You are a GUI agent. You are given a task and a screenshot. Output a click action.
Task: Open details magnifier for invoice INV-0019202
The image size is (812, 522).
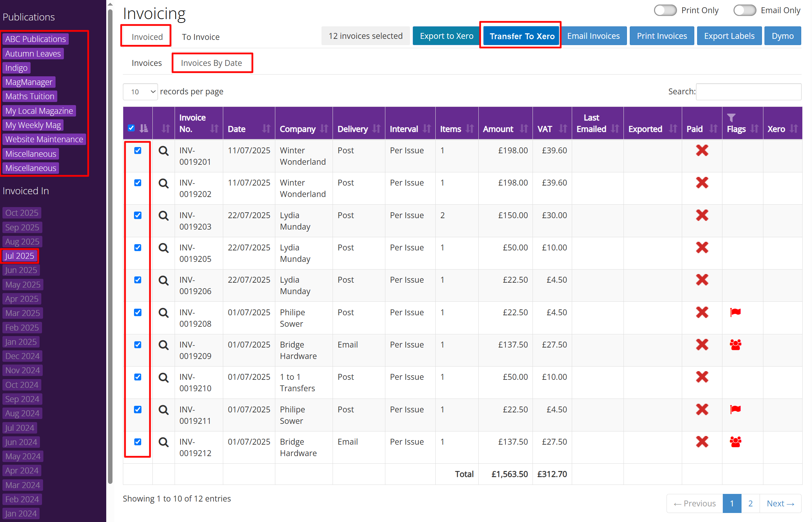[x=164, y=183]
